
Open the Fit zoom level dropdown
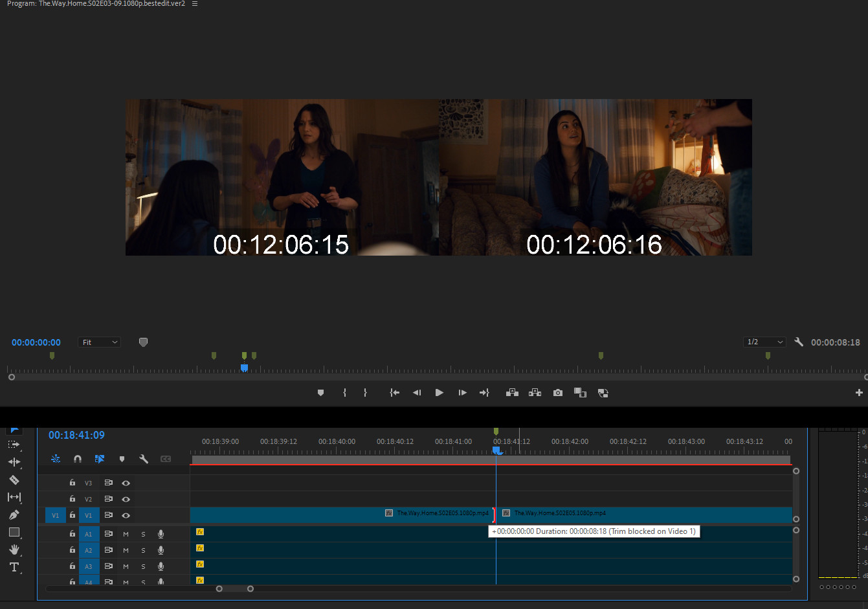point(99,342)
